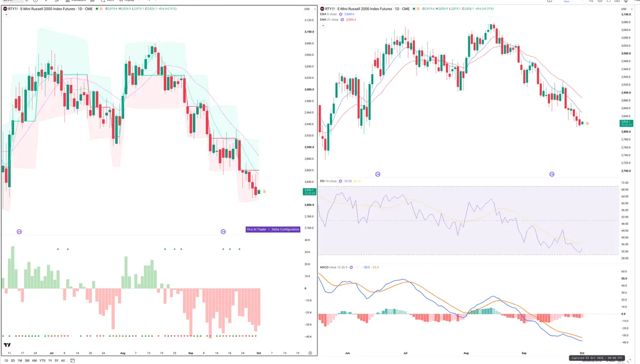Set time range to 6M
The image size is (640, 364).
35,361
